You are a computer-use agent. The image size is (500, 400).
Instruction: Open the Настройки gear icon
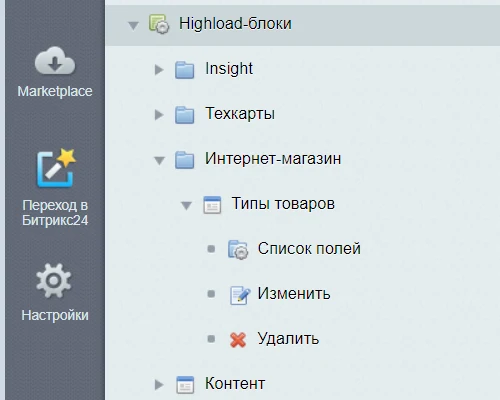pyautogui.click(x=54, y=281)
